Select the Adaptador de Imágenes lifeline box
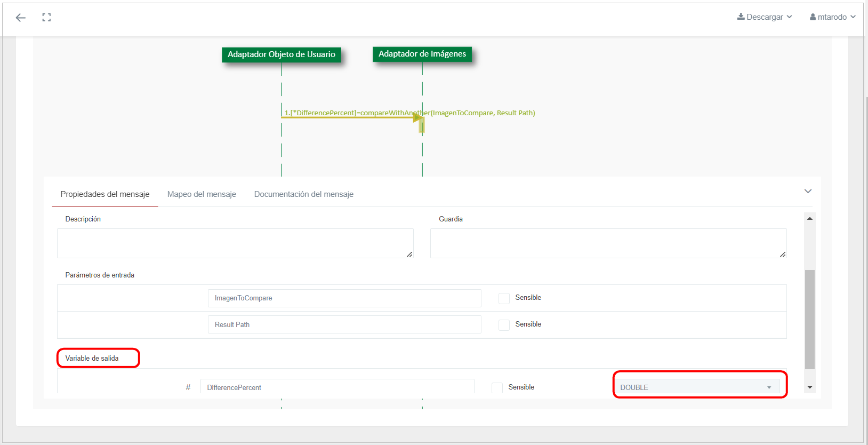Image resolution: width=868 pixels, height=445 pixels. (x=422, y=54)
